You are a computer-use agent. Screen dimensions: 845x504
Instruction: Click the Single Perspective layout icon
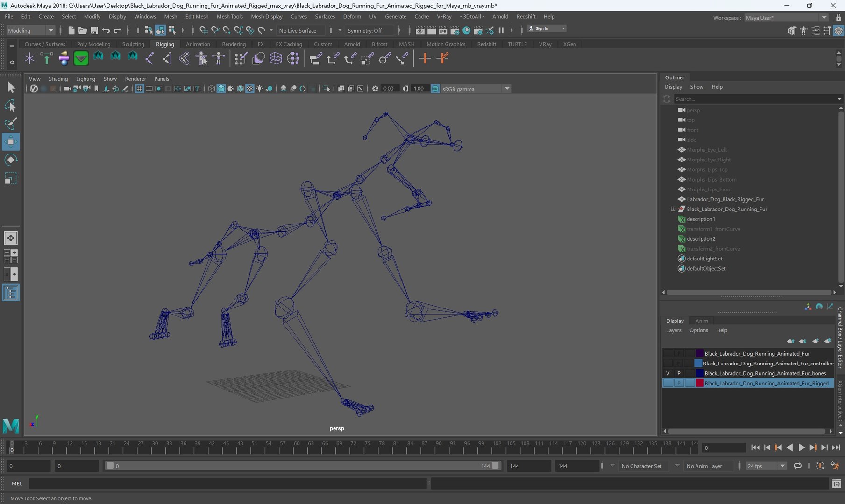pos(10,238)
